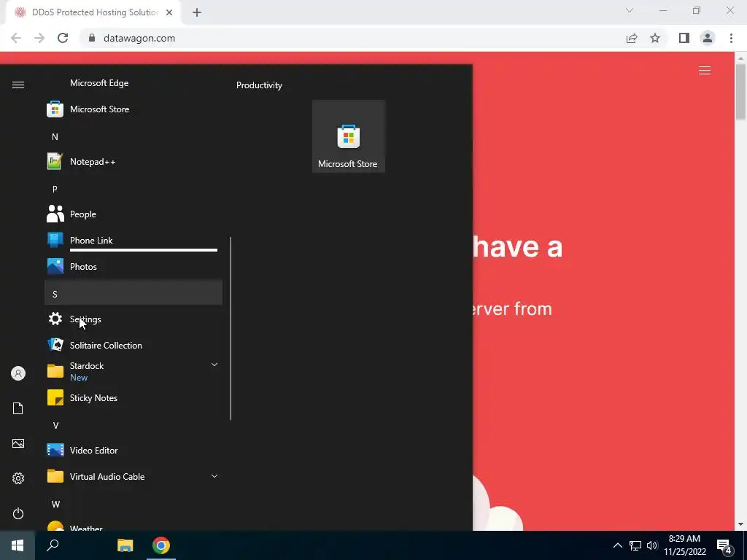This screenshot has height=560, width=747.
Task: View site info via the padlock icon
Action: coord(92,38)
